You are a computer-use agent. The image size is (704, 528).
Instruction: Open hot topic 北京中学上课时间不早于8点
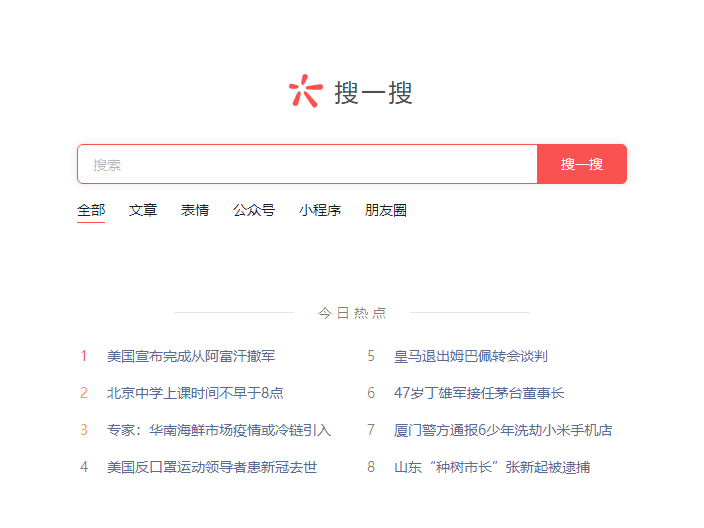tap(195, 393)
